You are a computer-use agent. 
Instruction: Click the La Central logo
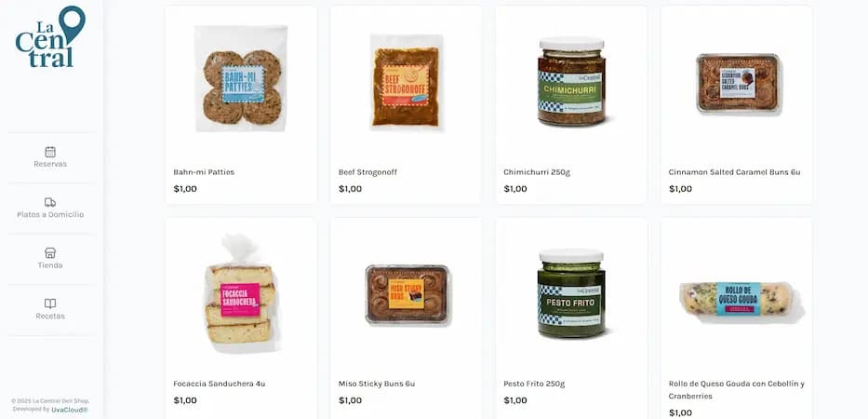(50, 37)
